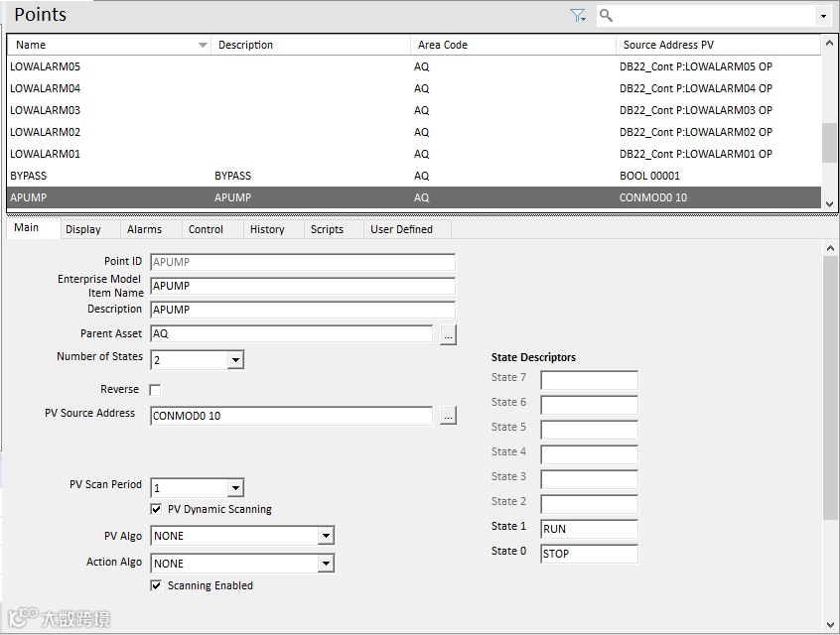Sort by Source Address PV column header
This screenshot has width=840, height=635.
pyautogui.click(x=719, y=45)
